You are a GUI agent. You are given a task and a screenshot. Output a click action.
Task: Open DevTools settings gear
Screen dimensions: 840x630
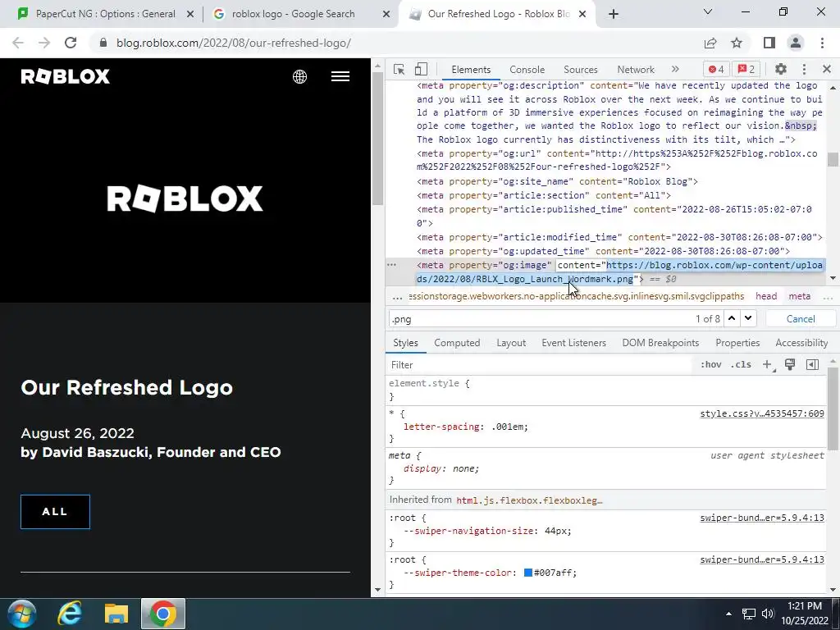point(781,69)
